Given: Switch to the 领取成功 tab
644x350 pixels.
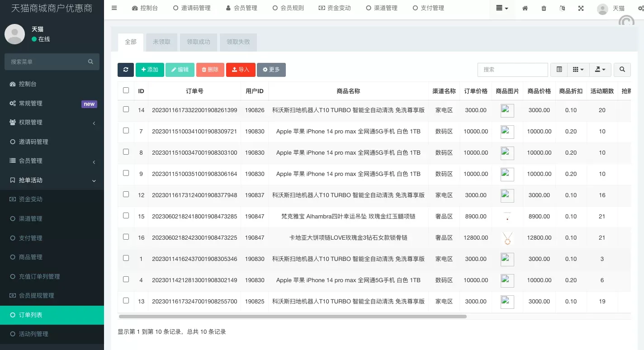Looking at the screenshot, I should click(x=199, y=42).
